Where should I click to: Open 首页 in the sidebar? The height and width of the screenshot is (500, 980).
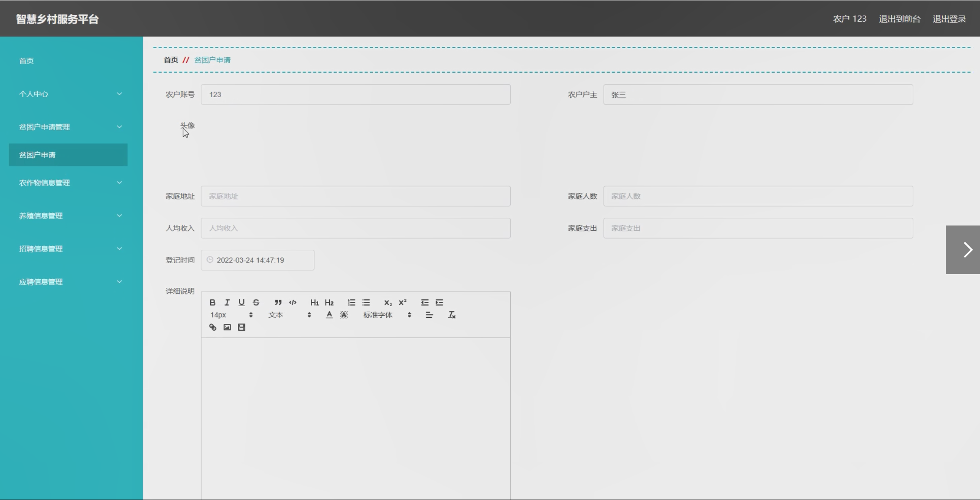(26, 61)
